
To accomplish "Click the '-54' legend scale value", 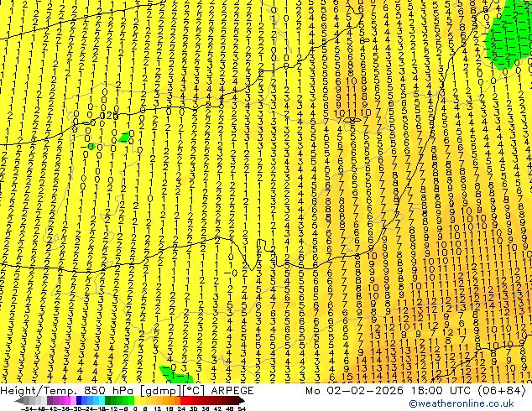I will point(27,408).
